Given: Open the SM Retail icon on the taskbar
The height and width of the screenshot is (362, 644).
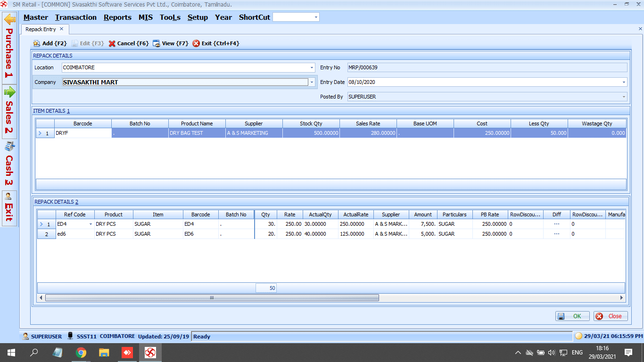Looking at the screenshot, I should click(x=150, y=352).
